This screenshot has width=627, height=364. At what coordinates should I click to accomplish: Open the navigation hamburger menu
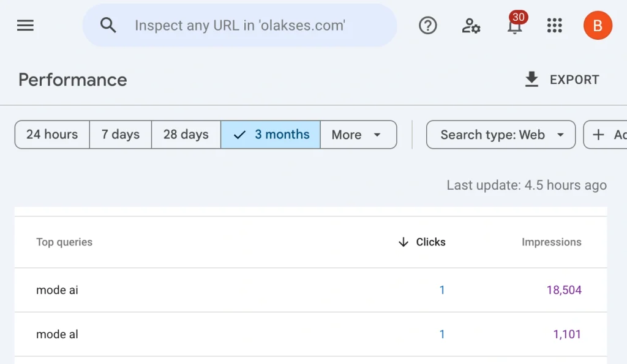25,25
